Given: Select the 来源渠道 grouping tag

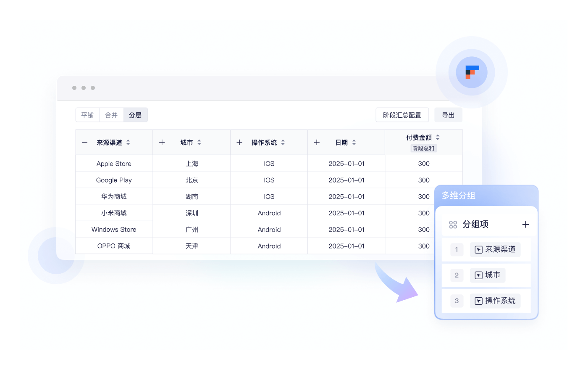Looking at the screenshot, I should pyautogui.click(x=495, y=250).
